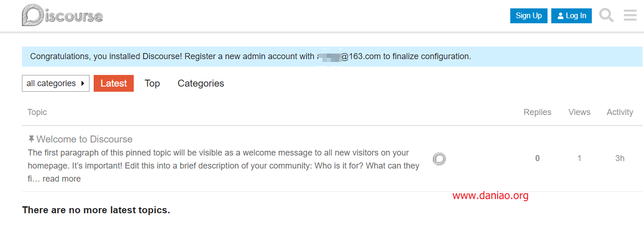The width and height of the screenshot is (644, 230).
Task: Switch to the Top tab
Action: (152, 83)
